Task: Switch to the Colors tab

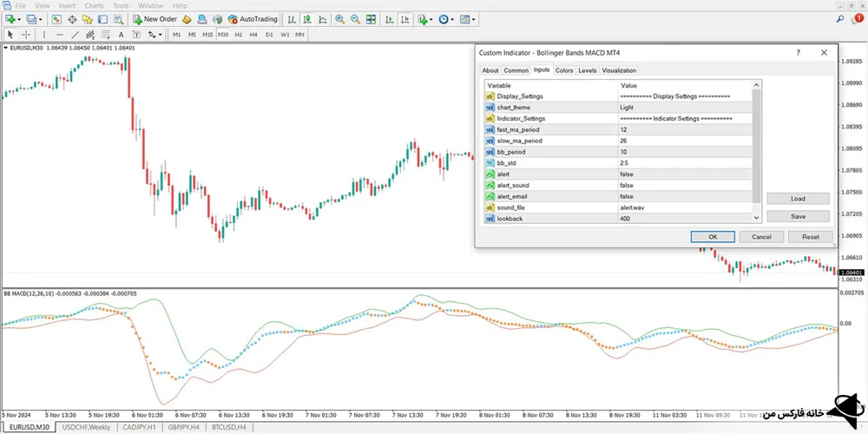Action: click(564, 70)
